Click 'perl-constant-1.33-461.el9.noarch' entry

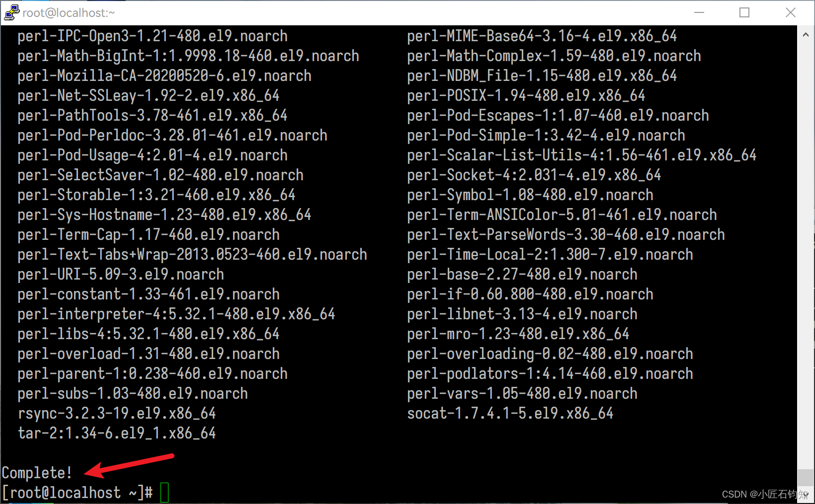149,294
